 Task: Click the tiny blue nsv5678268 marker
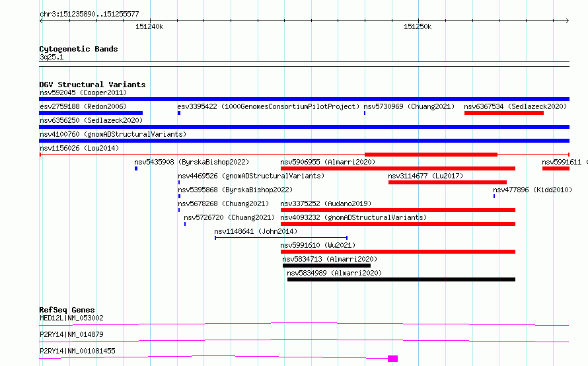coord(179,210)
